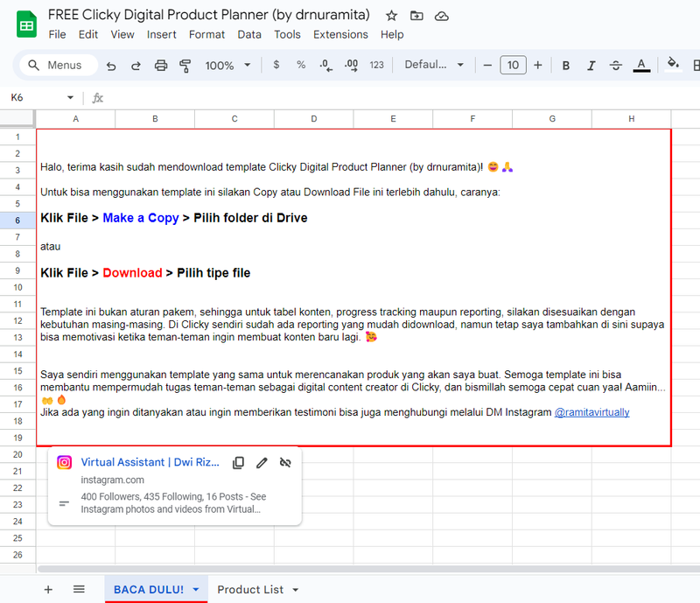The image size is (700, 603).
Task: Toggle bold formatting
Action: (x=565, y=66)
